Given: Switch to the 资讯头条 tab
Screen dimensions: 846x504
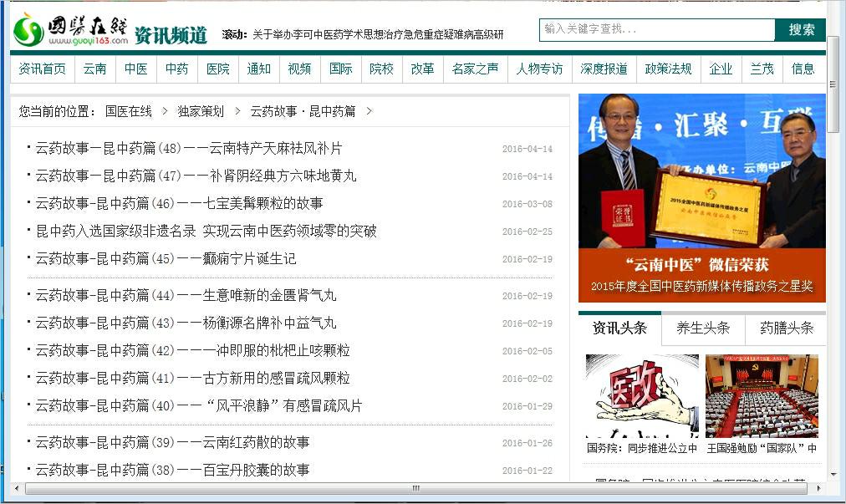Looking at the screenshot, I should [x=619, y=328].
